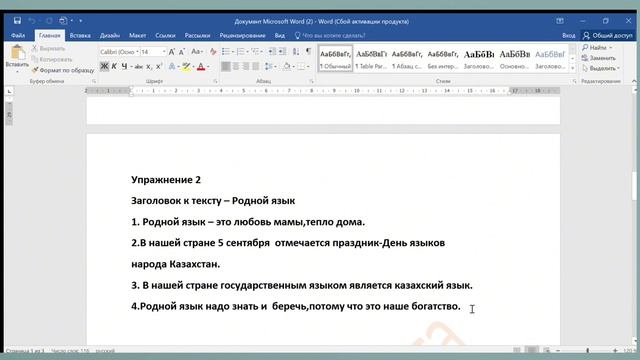
Task: Collapse the ribbon chevron
Action: click(x=634, y=81)
